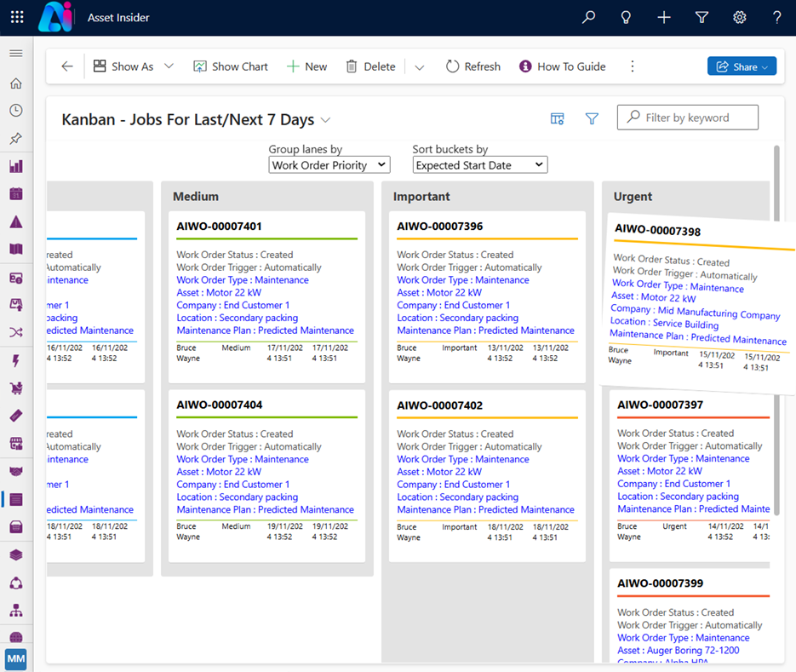This screenshot has height=672, width=796.
Task: Follow Asset Motor 22 kW link in AIWO-00007401
Action: 219,293
